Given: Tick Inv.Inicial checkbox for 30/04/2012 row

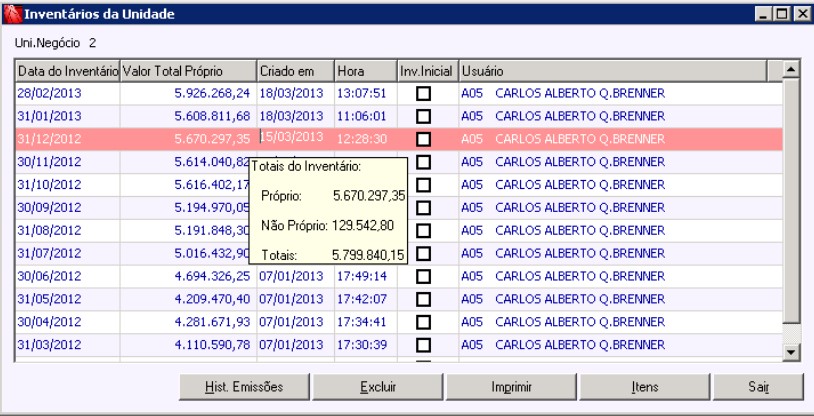Looking at the screenshot, I should point(424,322).
